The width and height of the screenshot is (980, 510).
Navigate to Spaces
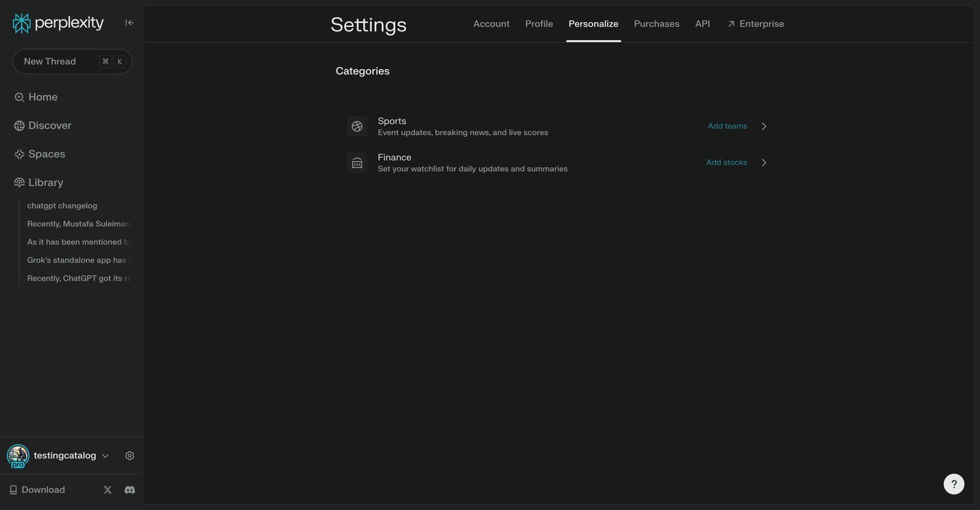(x=47, y=154)
